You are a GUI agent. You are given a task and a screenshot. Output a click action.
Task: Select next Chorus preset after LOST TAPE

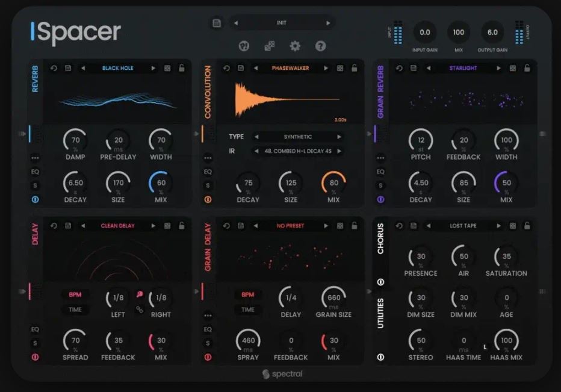click(x=498, y=226)
